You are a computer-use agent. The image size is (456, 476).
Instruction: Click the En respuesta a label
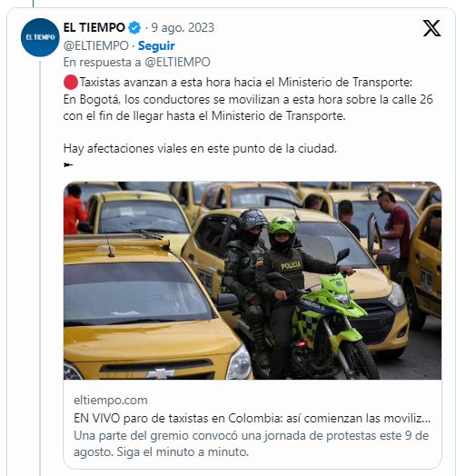(102, 63)
